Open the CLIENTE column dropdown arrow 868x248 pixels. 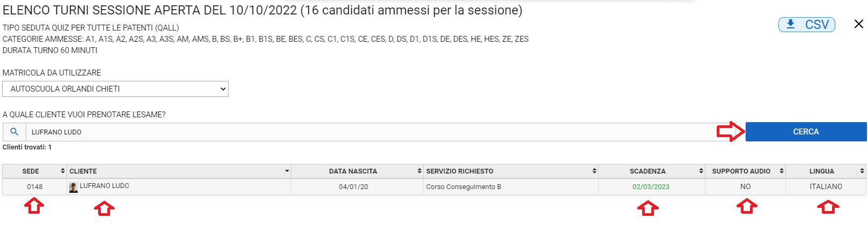[287, 171]
